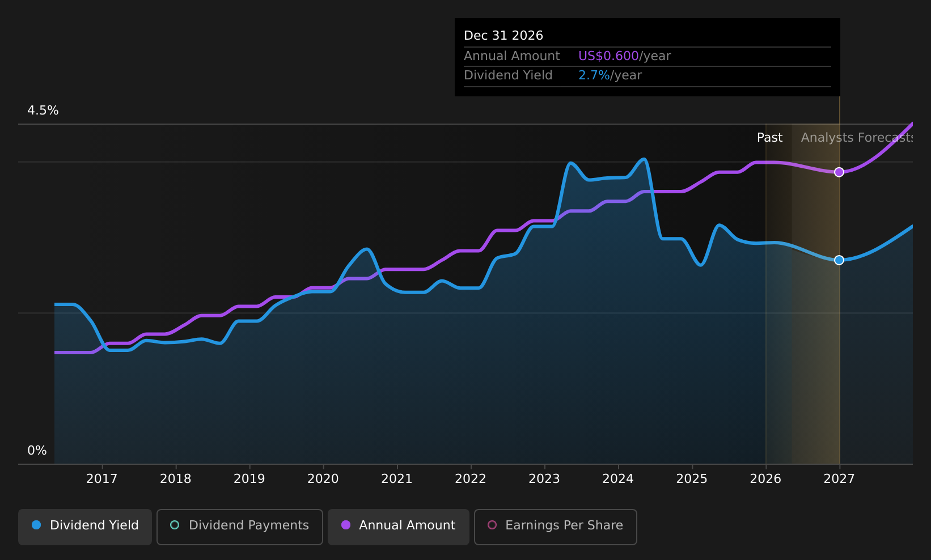This screenshot has width=931, height=560.
Task: Click the 2019 x-axis label
Action: [x=249, y=479]
